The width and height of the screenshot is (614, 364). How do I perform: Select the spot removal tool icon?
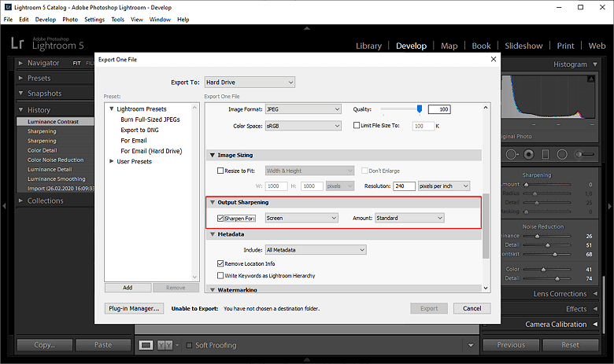[x=512, y=154]
